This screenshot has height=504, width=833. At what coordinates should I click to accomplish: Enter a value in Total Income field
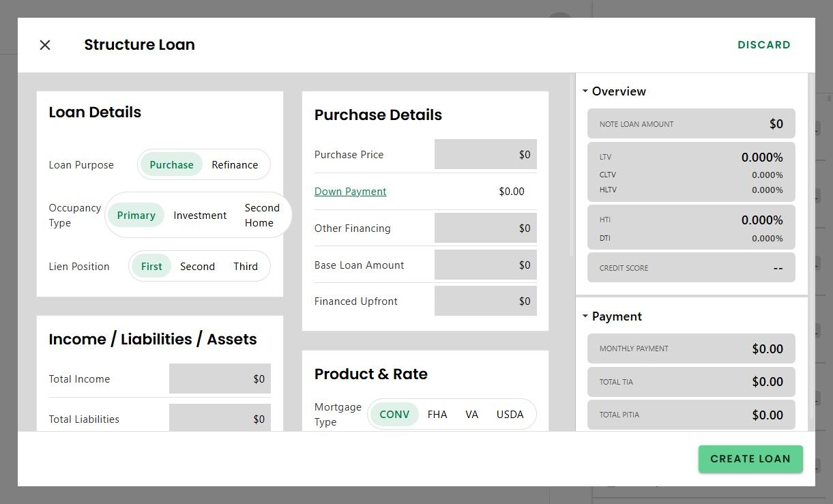pos(220,379)
